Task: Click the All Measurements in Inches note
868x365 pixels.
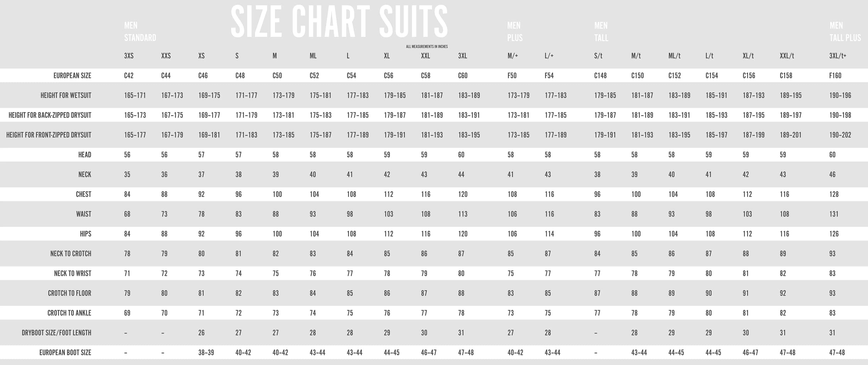Action: pos(427,46)
